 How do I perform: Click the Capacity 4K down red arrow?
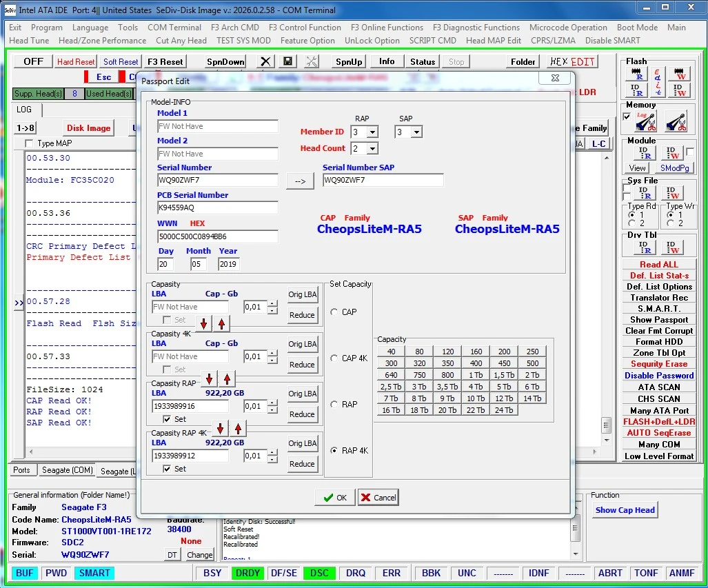pyautogui.click(x=209, y=378)
